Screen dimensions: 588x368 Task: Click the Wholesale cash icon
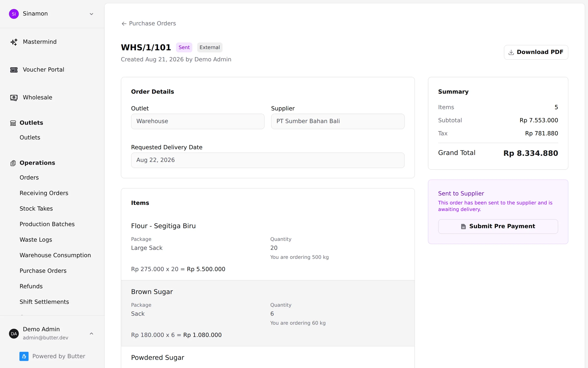click(x=14, y=98)
